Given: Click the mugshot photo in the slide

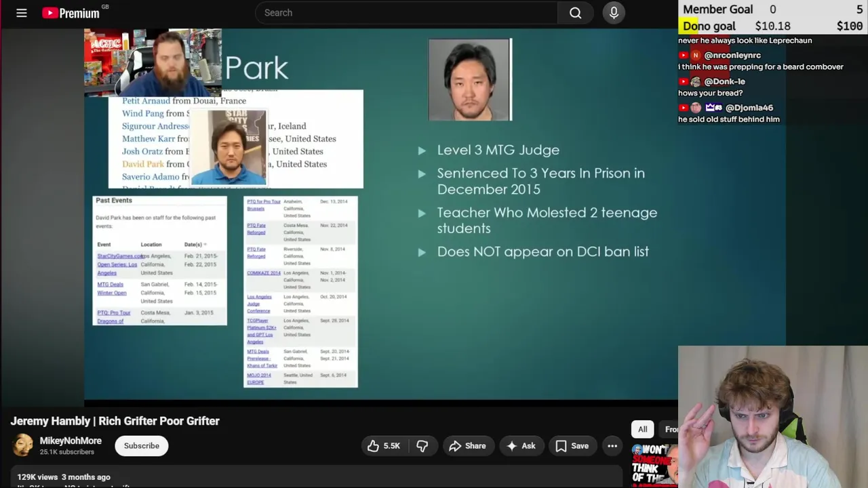Looking at the screenshot, I should (x=469, y=79).
